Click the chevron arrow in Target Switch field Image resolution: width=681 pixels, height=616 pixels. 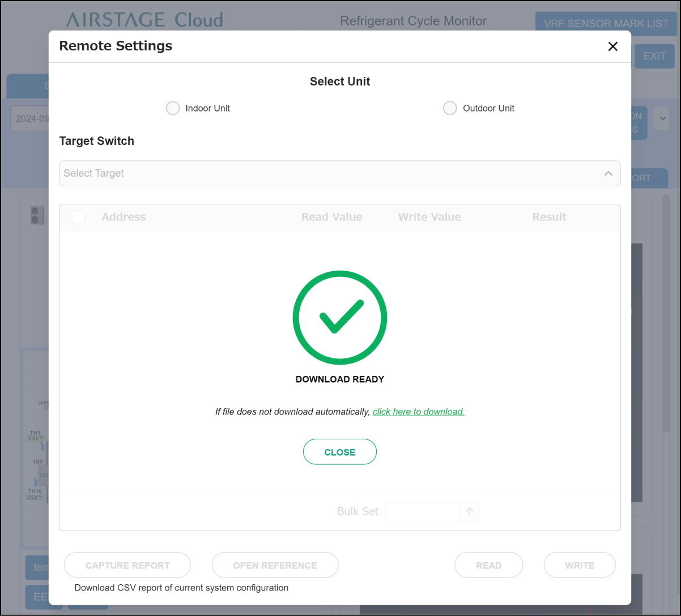pyautogui.click(x=608, y=173)
